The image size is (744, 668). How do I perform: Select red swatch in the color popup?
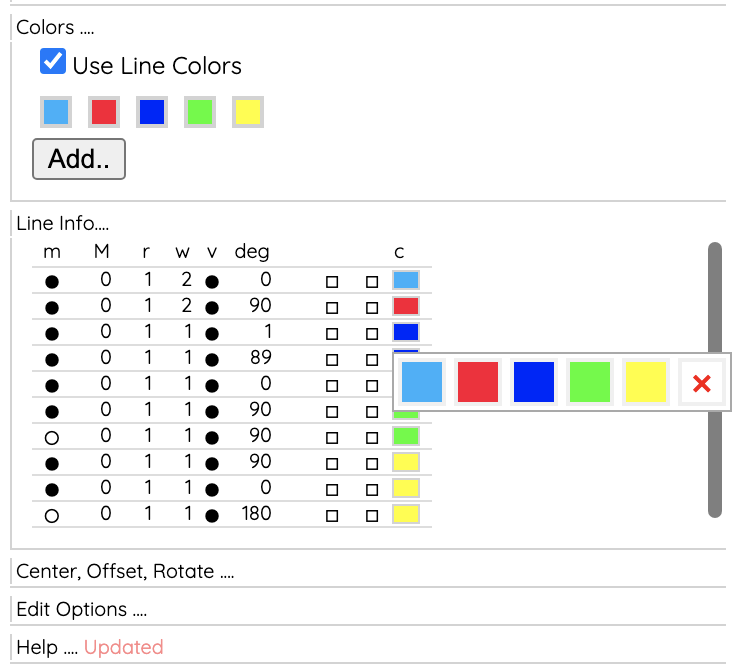[x=477, y=382]
